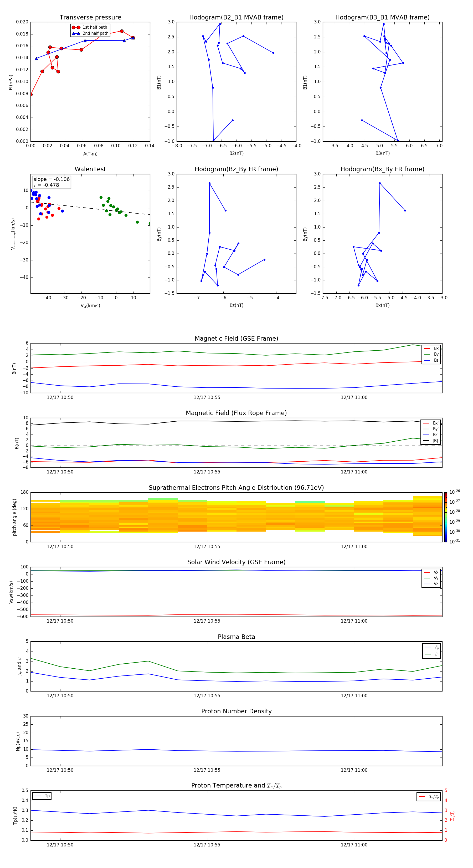The width and height of the screenshot is (473, 868).
Task: Click "12/17 10:55" tick under Proton Temperature plot
Action: point(207,845)
